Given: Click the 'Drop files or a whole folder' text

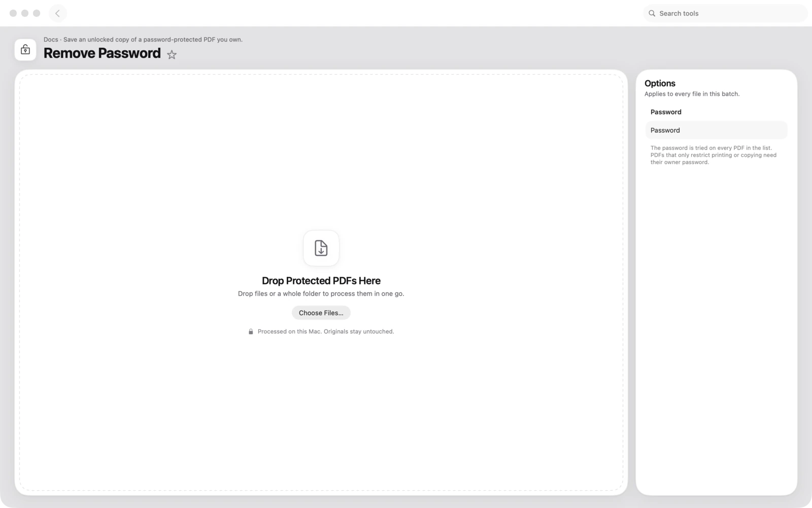Looking at the screenshot, I should pyautogui.click(x=321, y=294).
